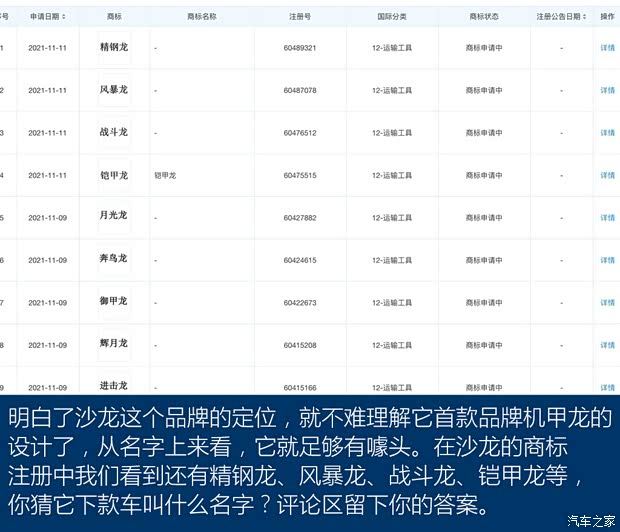
Task: Click the 精钢龙 trademark image
Action: pyautogui.click(x=114, y=47)
